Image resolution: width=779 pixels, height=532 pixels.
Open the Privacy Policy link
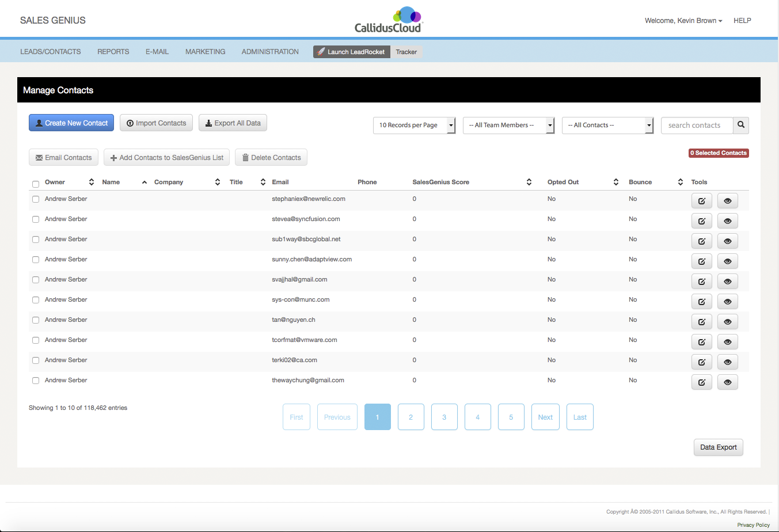[753, 525]
